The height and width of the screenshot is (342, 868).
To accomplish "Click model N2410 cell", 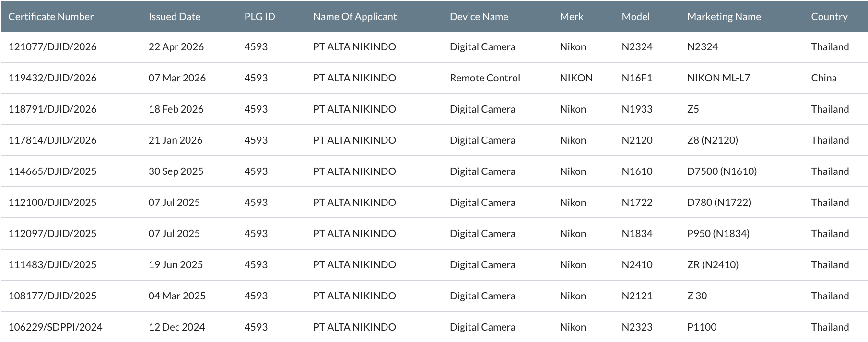I will 637,265.
